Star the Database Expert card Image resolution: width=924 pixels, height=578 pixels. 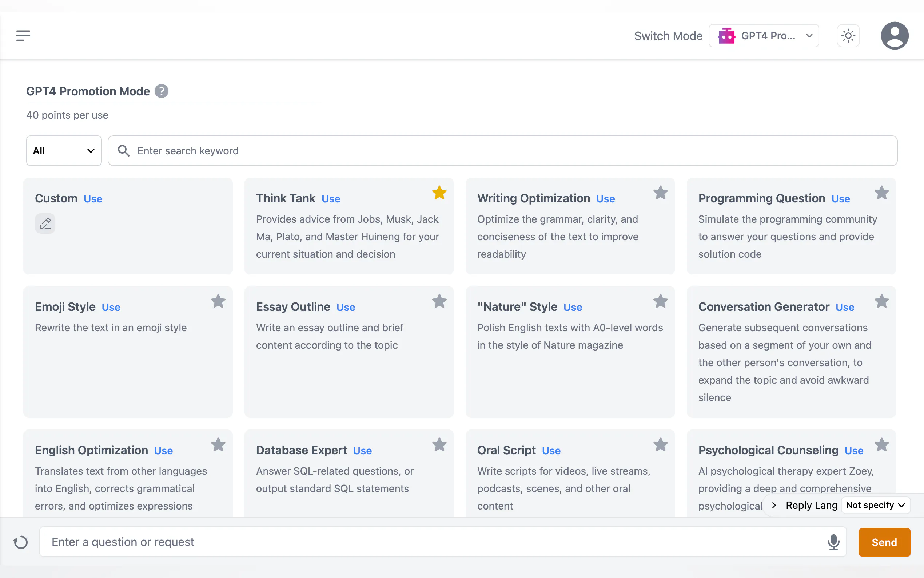click(439, 445)
